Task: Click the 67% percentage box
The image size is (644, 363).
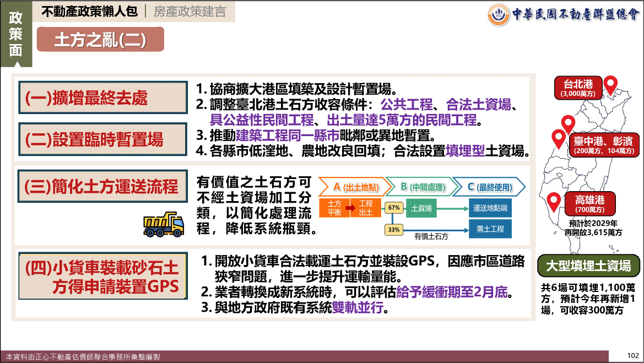Action: [394, 208]
